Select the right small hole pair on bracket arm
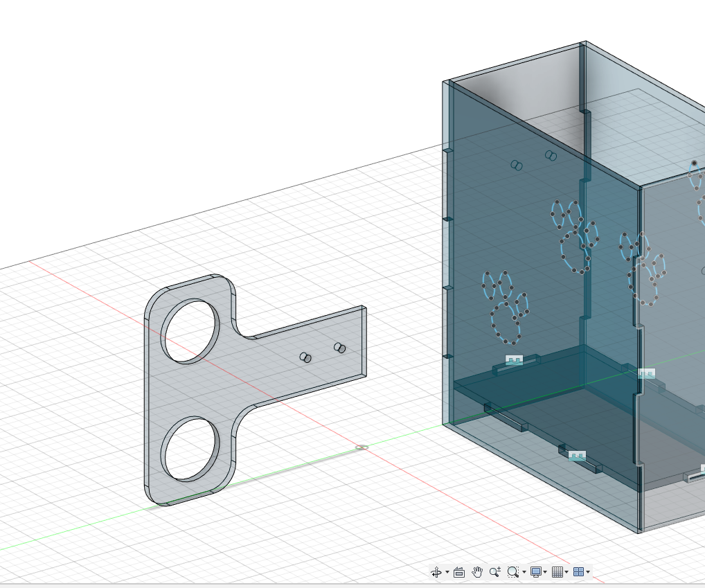 coord(339,348)
